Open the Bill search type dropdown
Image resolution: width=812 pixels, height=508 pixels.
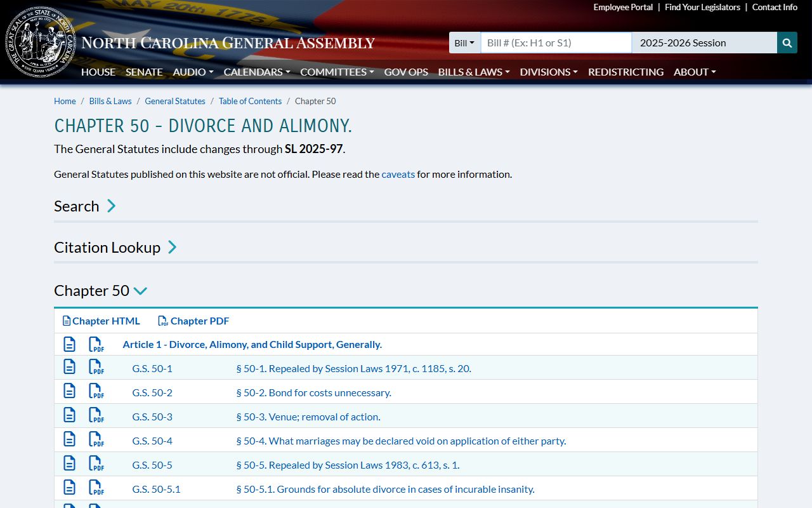[464, 43]
